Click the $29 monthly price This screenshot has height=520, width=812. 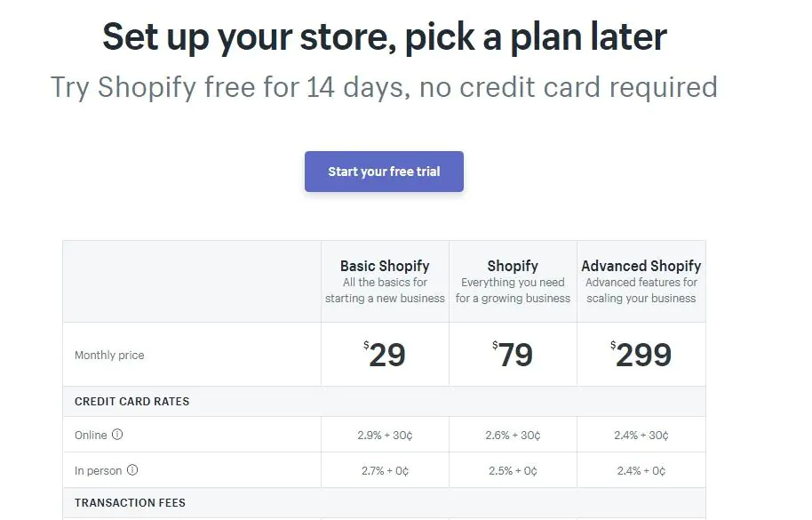point(384,354)
